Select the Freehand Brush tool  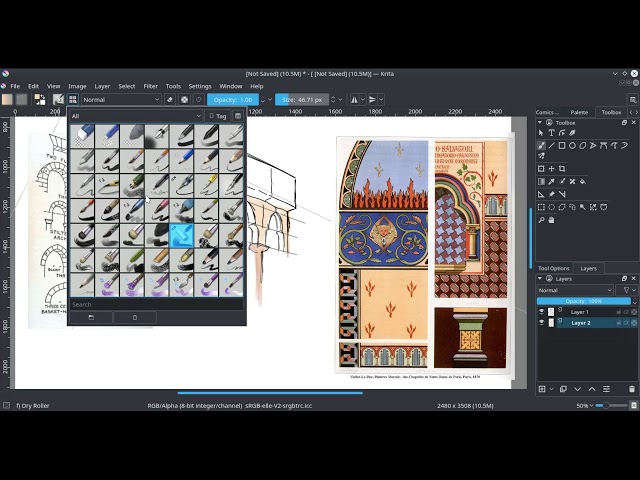click(x=541, y=145)
